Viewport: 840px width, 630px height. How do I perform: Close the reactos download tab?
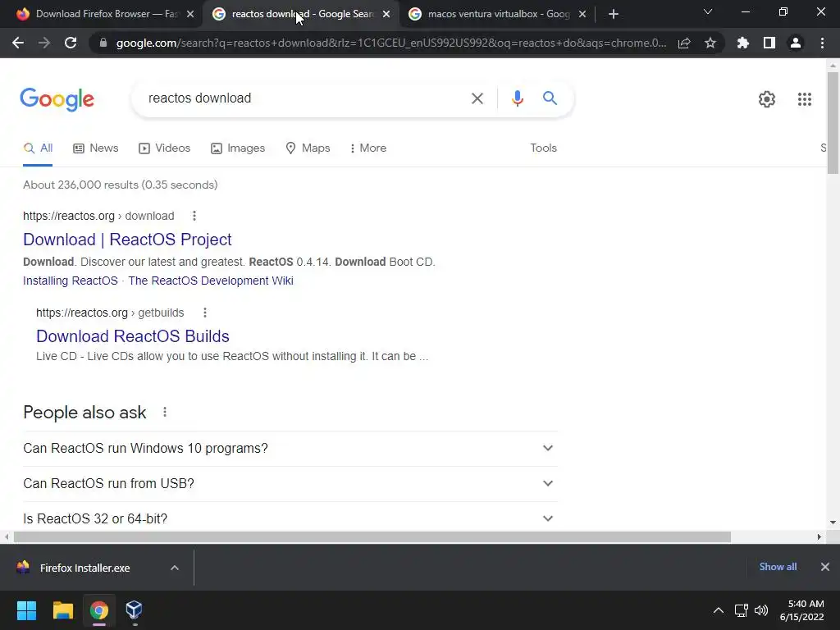(x=386, y=15)
